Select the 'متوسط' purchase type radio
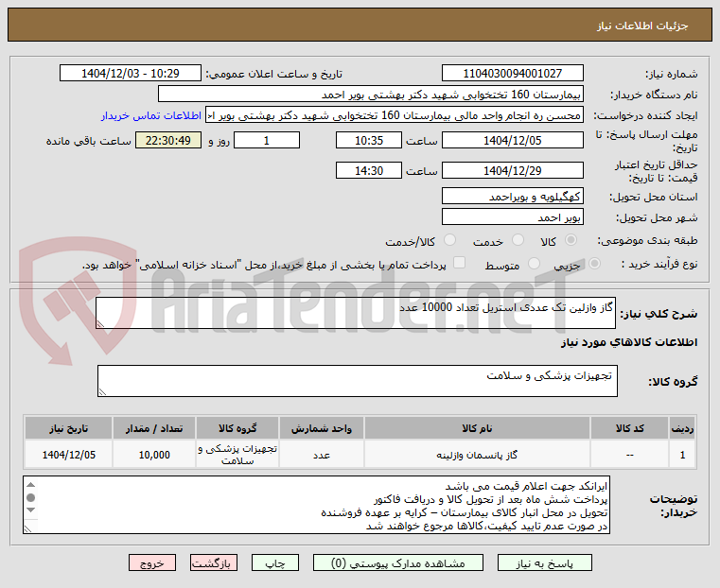720x588 pixels. [x=534, y=263]
